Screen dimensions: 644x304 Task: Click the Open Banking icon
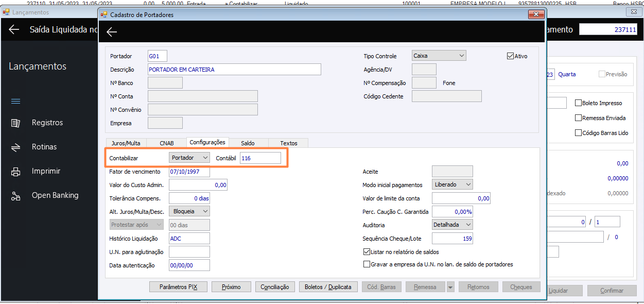[x=15, y=196]
